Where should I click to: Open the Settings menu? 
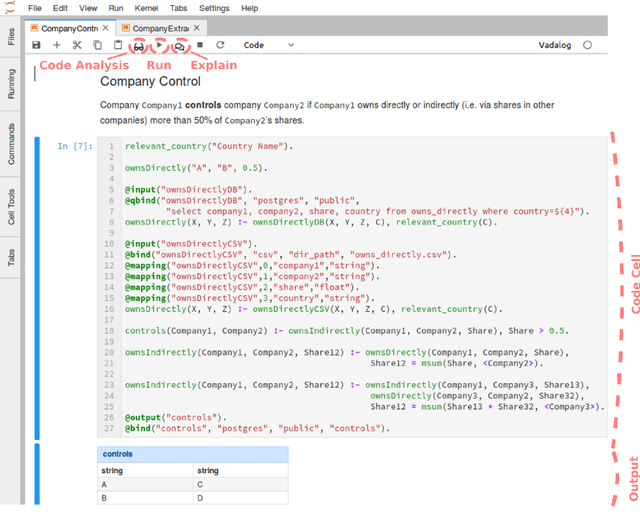pos(214,8)
